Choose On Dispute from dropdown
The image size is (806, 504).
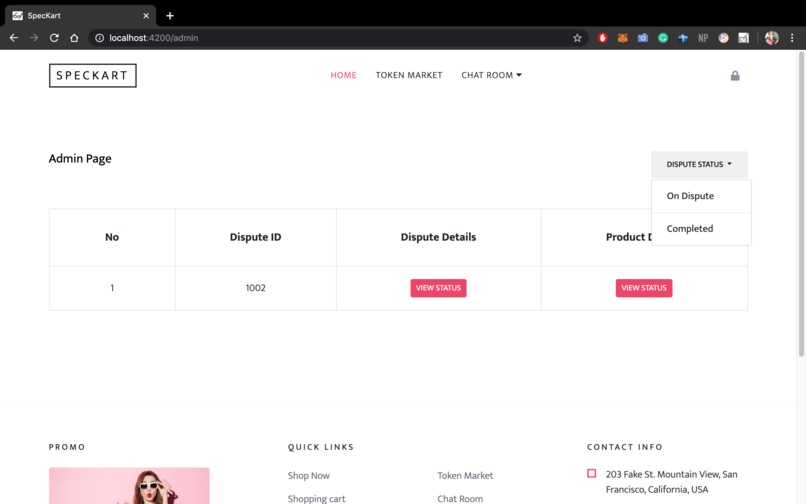(x=701, y=196)
